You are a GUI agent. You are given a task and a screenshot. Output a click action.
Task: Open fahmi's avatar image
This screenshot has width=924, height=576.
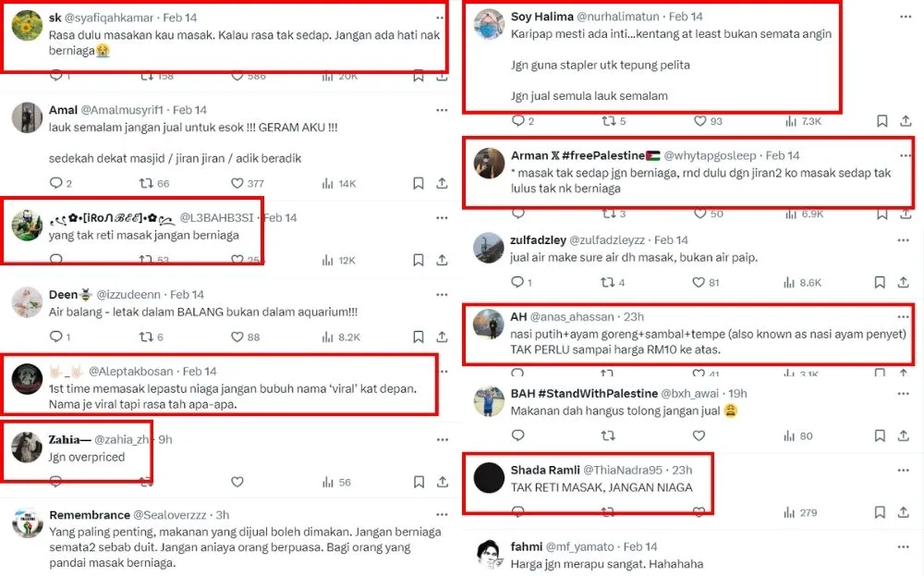point(489,554)
